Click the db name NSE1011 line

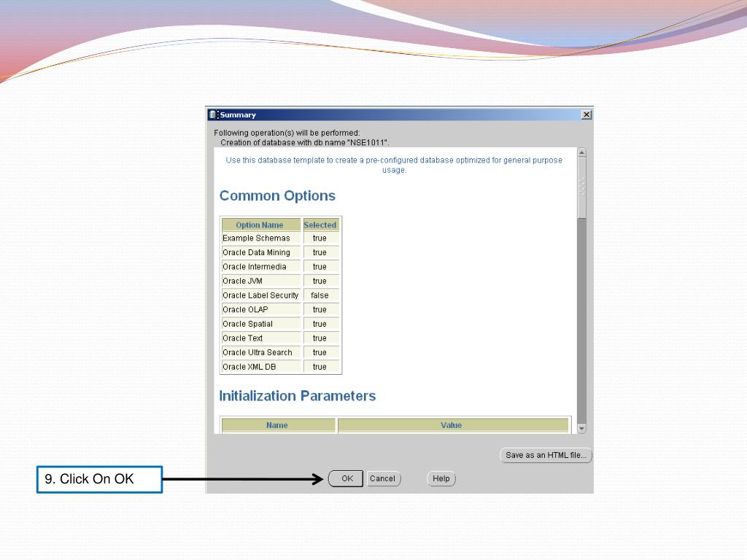pyautogui.click(x=304, y=142)
